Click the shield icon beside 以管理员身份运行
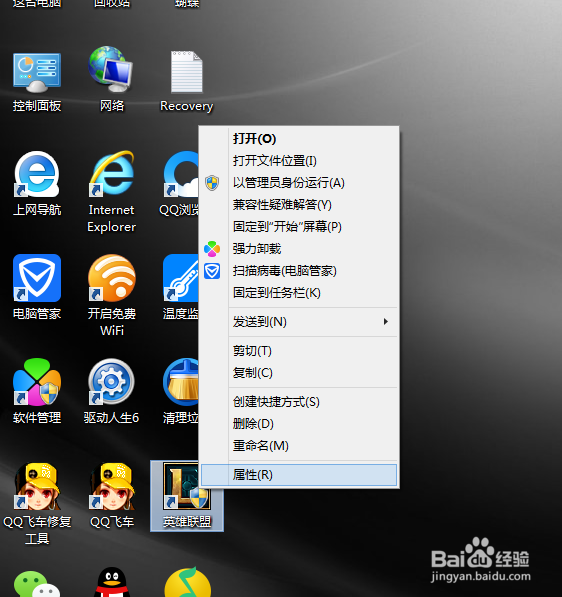 pyautogui.click(x=212, y=183)
